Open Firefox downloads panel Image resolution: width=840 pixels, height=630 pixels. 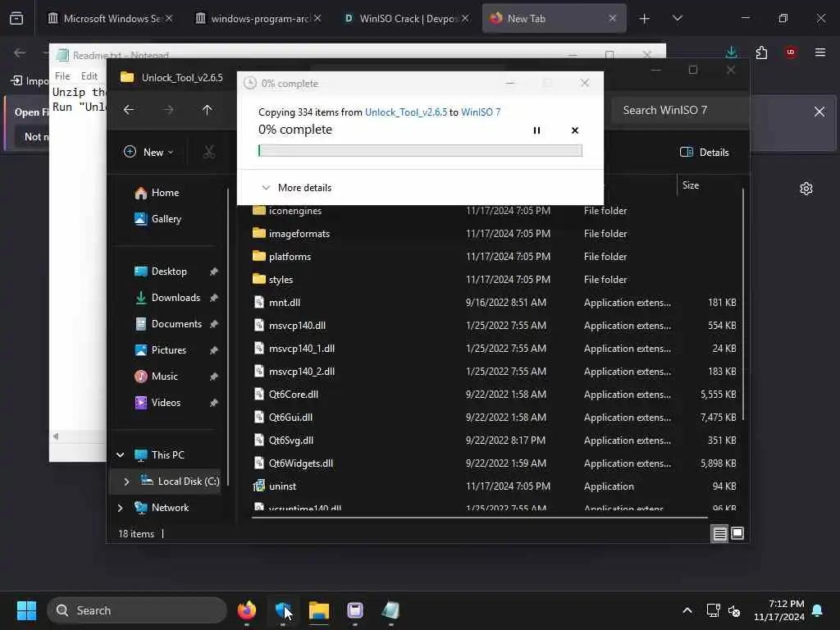(731, 52)
